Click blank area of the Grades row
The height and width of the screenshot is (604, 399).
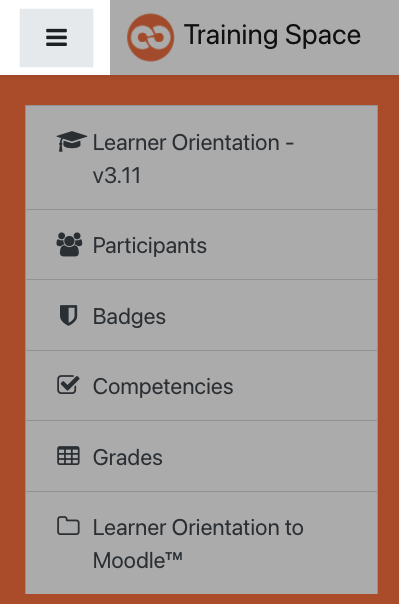pyautogui.click(x=270, y=456)
